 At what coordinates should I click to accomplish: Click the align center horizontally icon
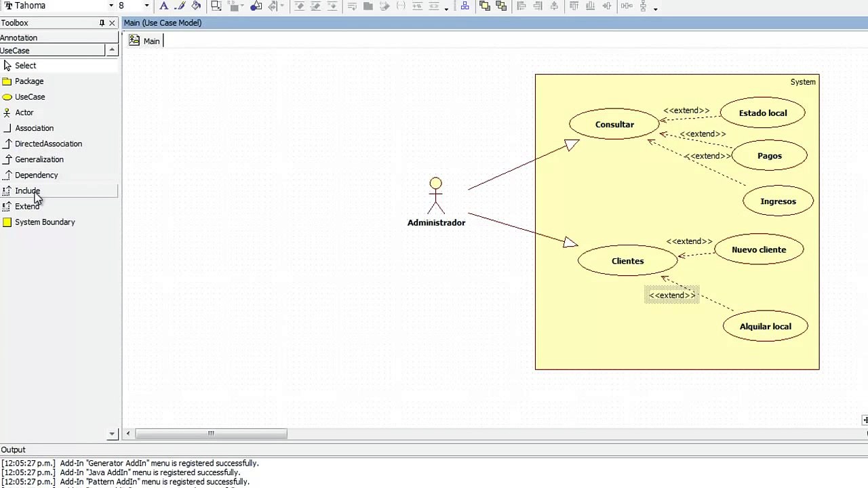click(555, 6)
